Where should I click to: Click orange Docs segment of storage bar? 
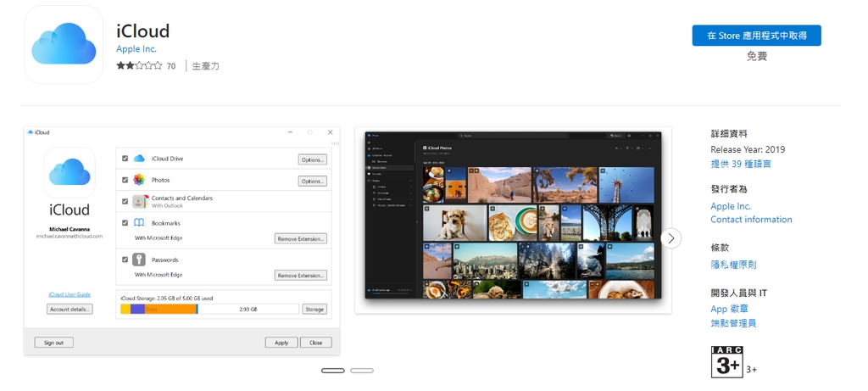point(170,309)
